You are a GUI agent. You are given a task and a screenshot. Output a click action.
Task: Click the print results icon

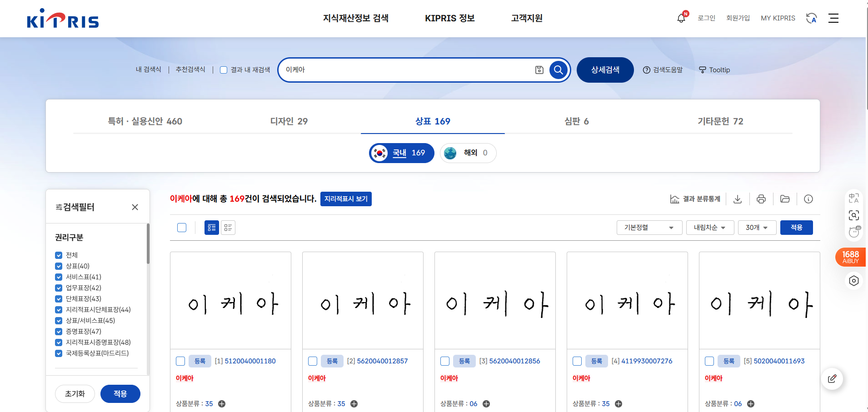761,199
